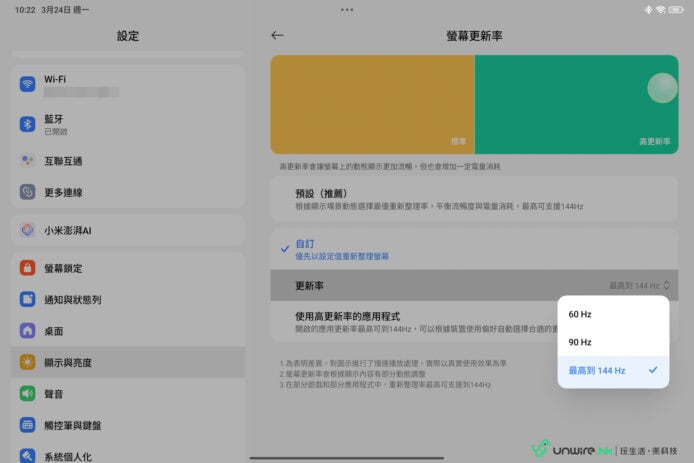Open the 藍牙 Bluetooth settings icon
The image size is (694, 463).
tap(28, 124)
